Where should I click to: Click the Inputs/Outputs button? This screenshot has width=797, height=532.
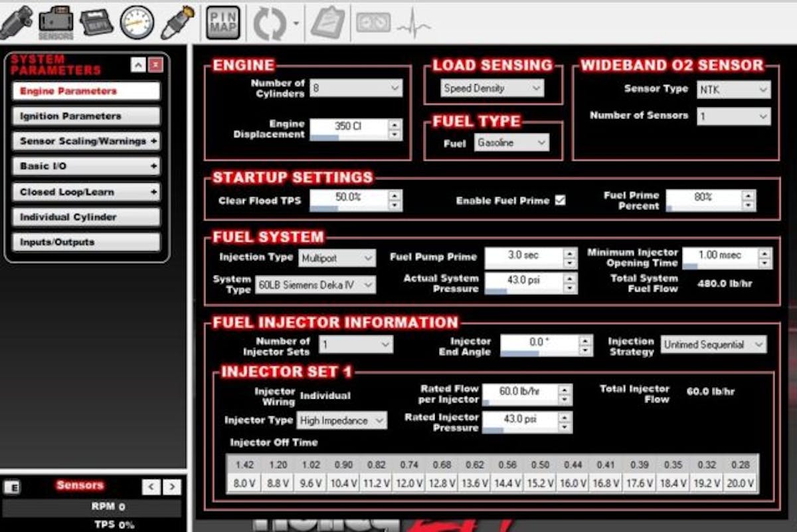coord(86,242)
